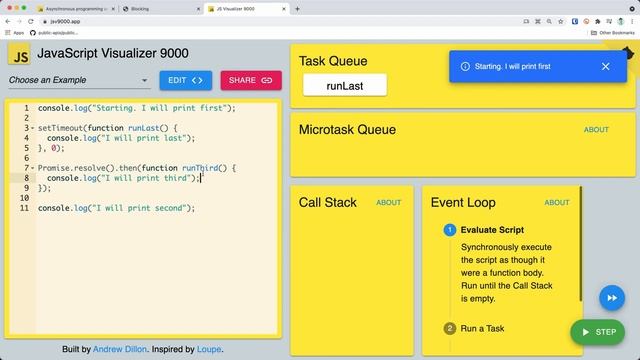This screenshot has width=640, height=360.
Task: Reload the current page
Action: click(x=31, y=21)
